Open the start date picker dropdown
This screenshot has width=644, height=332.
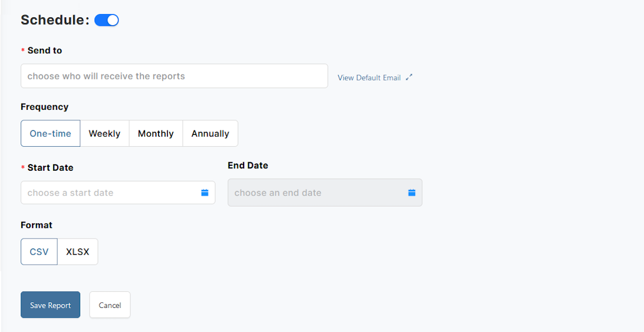tap(118, 192)
